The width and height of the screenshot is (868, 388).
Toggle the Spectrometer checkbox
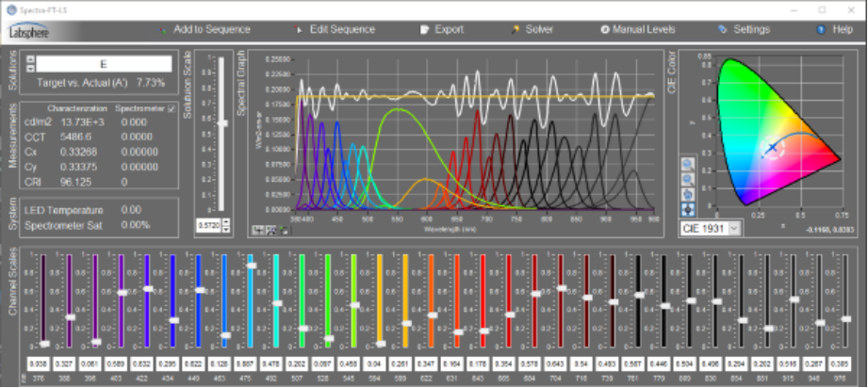point(171,109)
